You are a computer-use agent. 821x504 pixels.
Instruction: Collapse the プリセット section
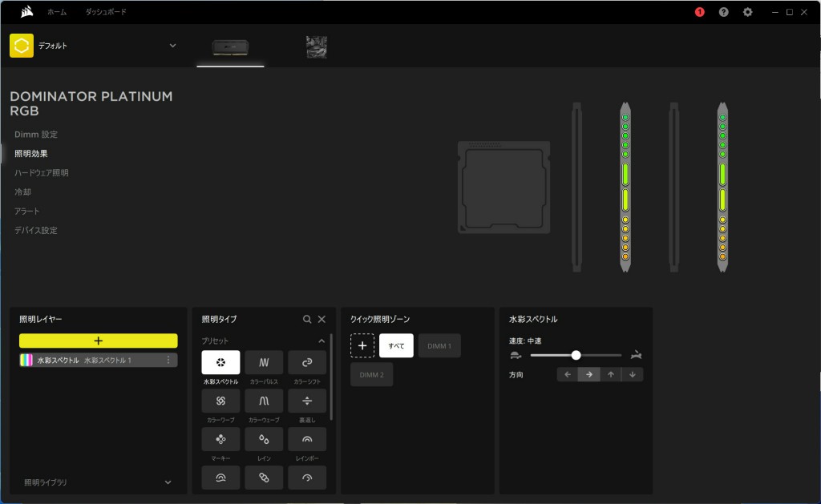[322, 341]
